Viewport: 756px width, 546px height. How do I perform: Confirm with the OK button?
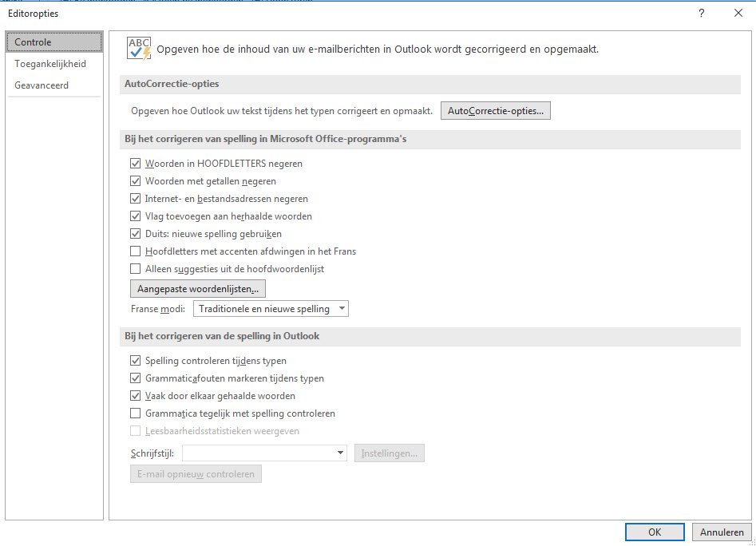coord(655,532)
